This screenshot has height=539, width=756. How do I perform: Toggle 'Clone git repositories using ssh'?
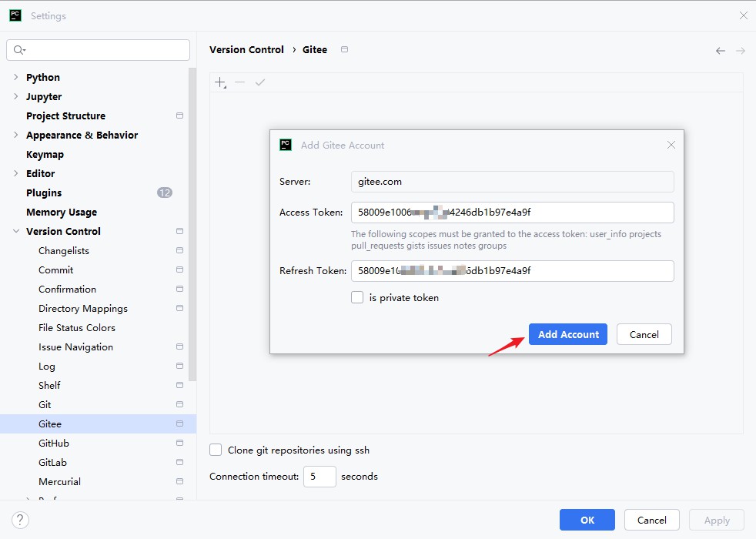tap(216, 450)
